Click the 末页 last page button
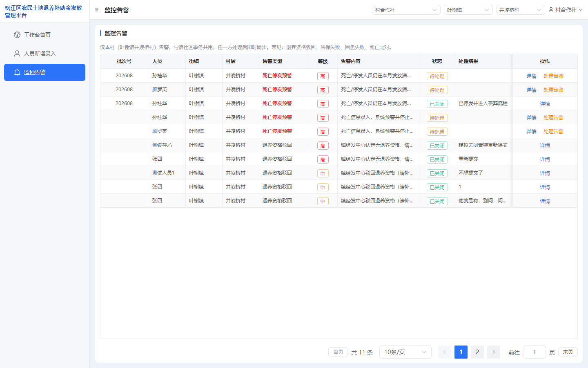 (568, 352)
